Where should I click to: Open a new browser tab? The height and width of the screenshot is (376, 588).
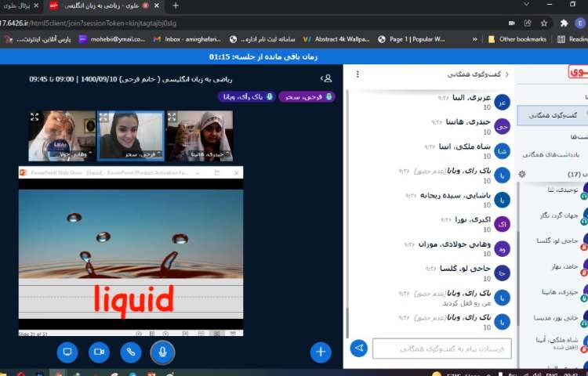[176, 5]
